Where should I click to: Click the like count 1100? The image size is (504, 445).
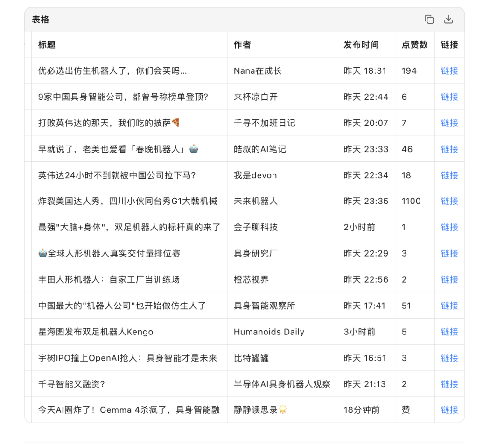(411, 201)
